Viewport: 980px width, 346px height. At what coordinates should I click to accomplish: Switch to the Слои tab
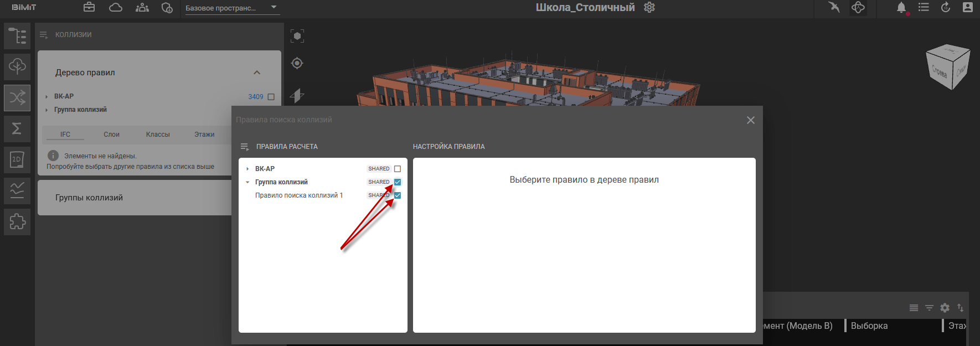click(111, 135)
